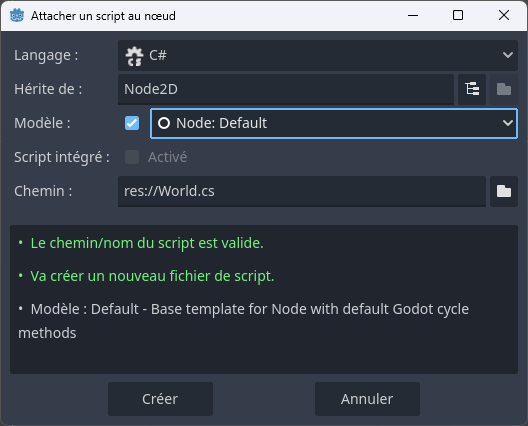Click the folder icon next to Hérite de

click(x=504, y=89)
